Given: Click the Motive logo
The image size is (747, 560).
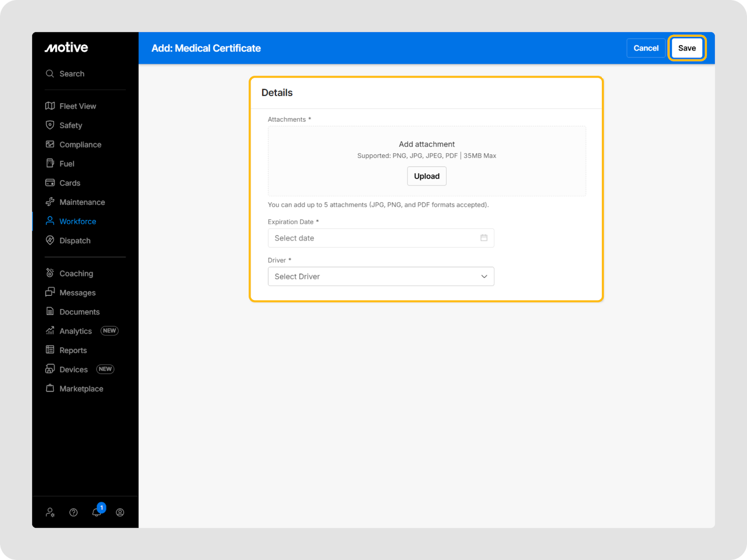Looking at the screenshot, I should tap(66, 48).
